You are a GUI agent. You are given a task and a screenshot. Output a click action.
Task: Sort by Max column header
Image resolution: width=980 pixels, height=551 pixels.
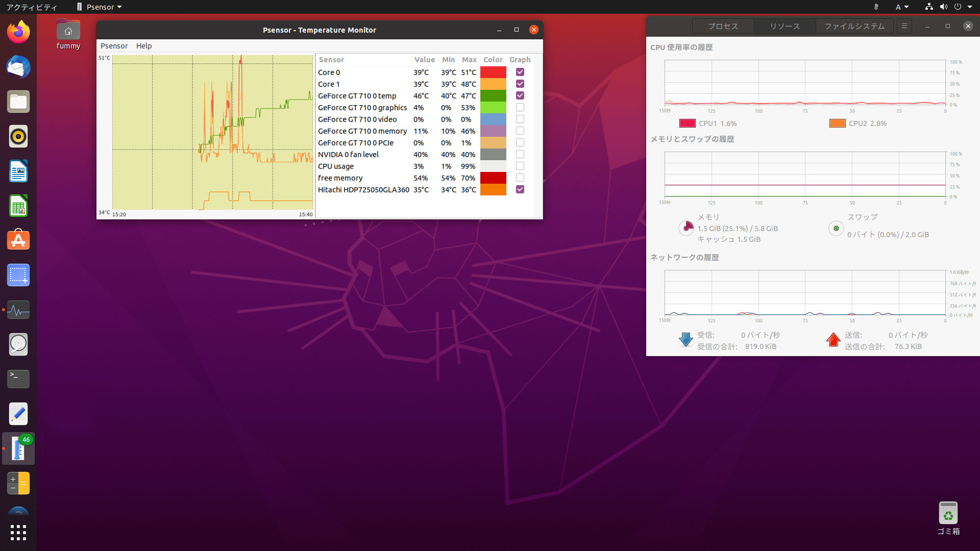coord(469,60)
